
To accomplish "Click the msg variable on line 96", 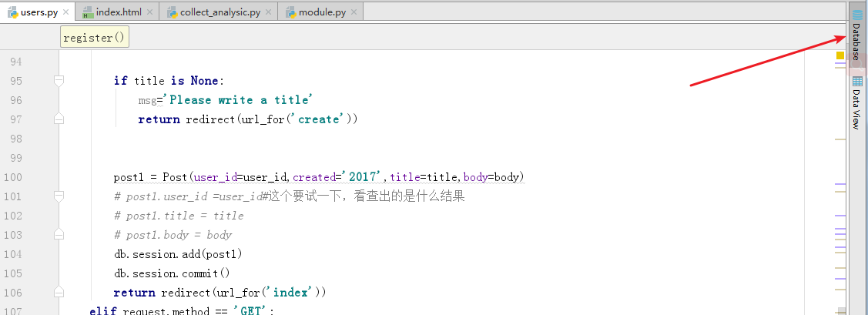I will pyautogui.click(x=148, y=100).
